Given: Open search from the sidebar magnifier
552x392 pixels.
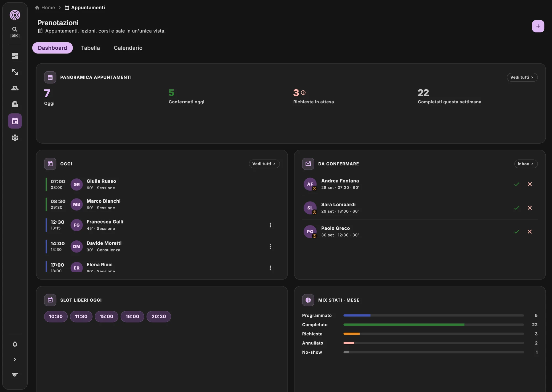Looking at the screenshot, I should (x=15, y=29).
